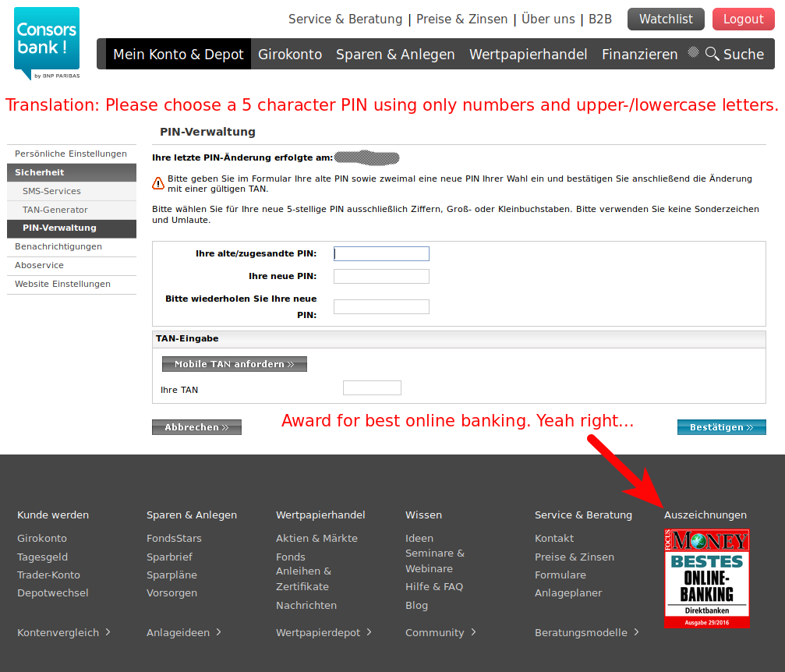The width and height of the screenshot is (785, 672).
Task: Expand the Anlageideen footer link
Action: click(x=184, y=632)
